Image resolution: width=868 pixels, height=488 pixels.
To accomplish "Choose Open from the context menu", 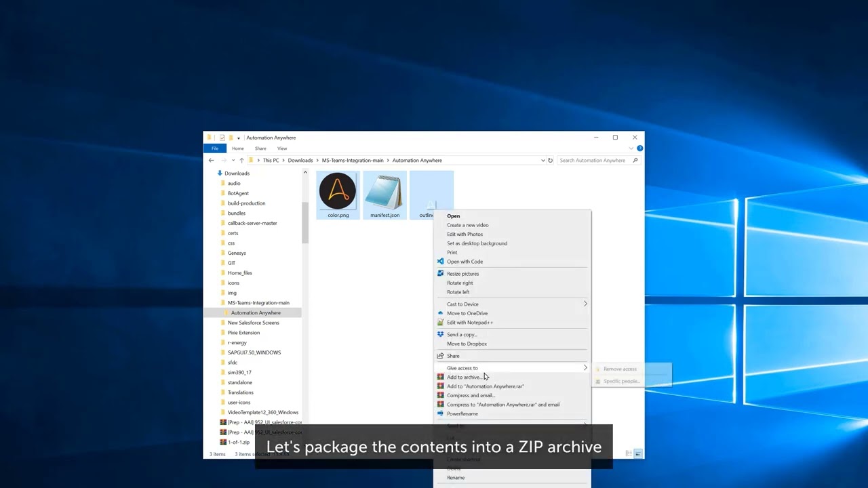I will [x=453, y=216].
